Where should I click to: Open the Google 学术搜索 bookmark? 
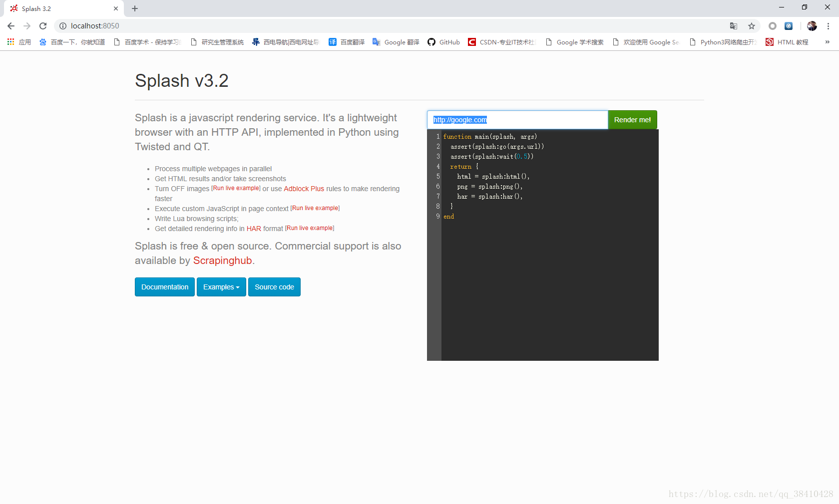coord(574,42)
